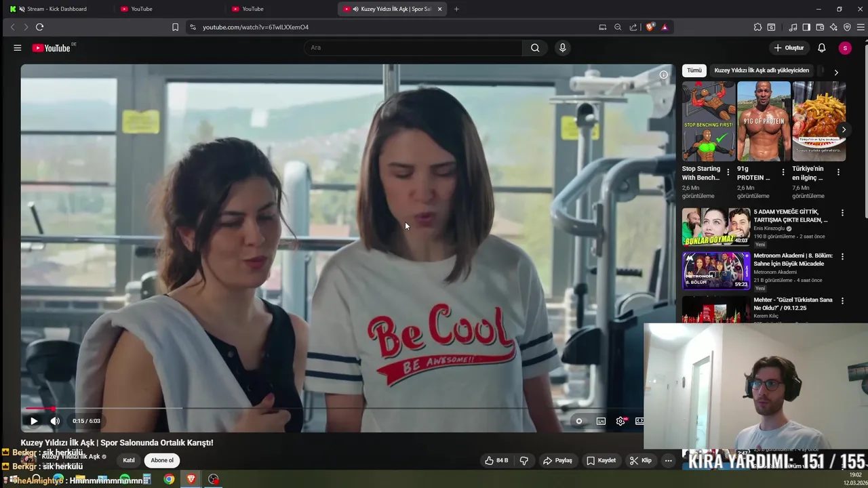Bookmark this page

pyautogui.click(x=175, y=27)
